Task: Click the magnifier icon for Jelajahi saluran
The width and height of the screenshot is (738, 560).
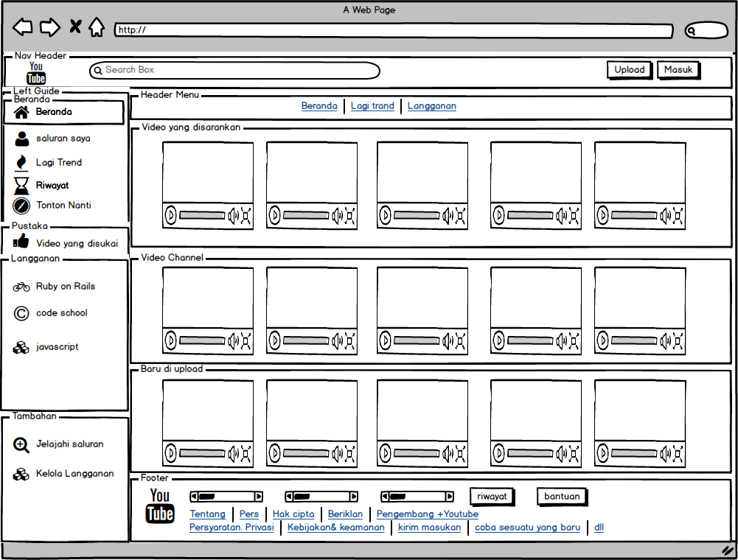Action: click(21, 445)
